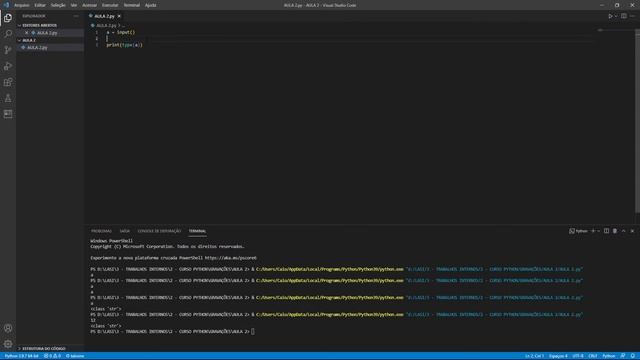Select AULA 2.py under open editors
The width and height of the screenshot is (640, 360).
pyautogui.click(x=47, y=33)
